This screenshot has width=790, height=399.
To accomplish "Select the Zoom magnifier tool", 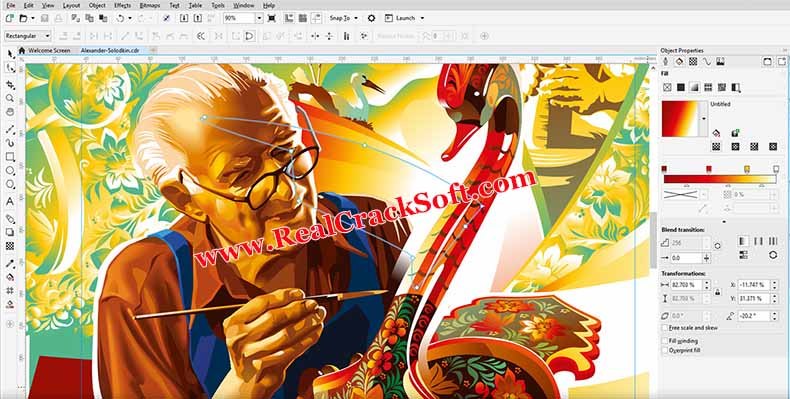I will [10, 98].
